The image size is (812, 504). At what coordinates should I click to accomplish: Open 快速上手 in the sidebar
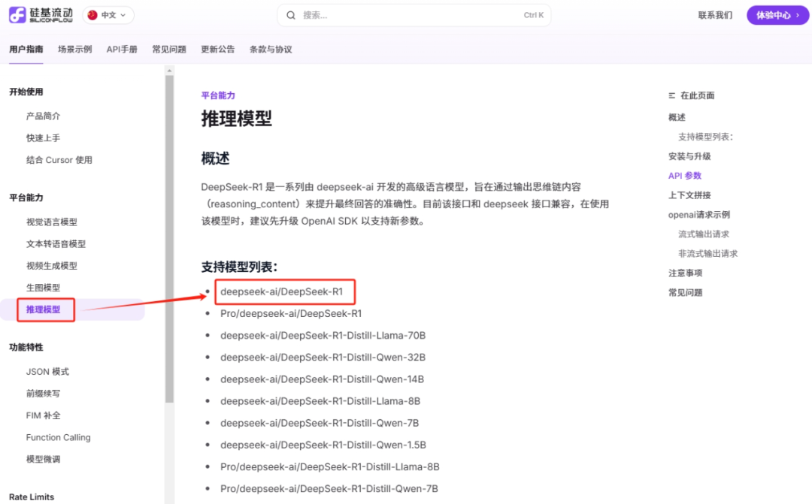44,137
